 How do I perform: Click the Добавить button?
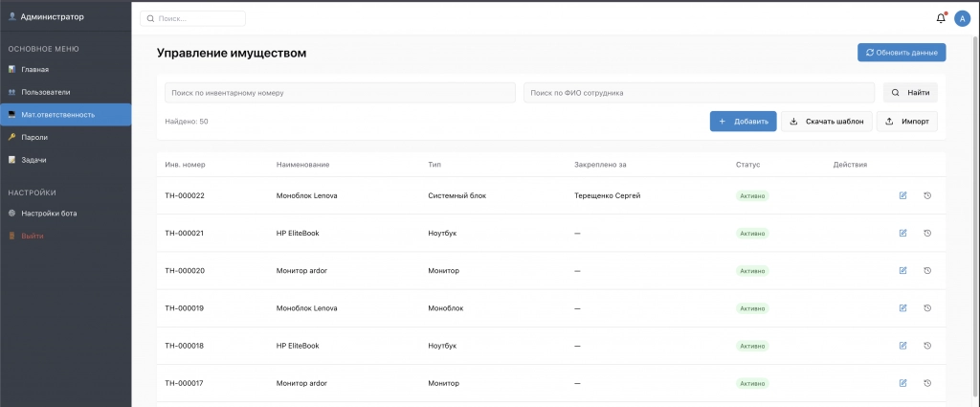tap(743, 122)
